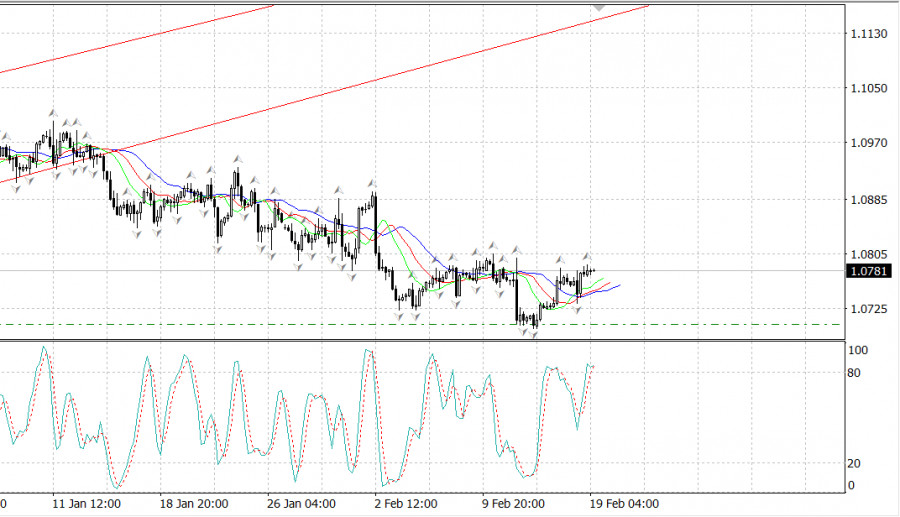The width and height of the screenshot is (900, 517).
Task: Click the stochastic 100 level label
Action: tap(858, 350)
